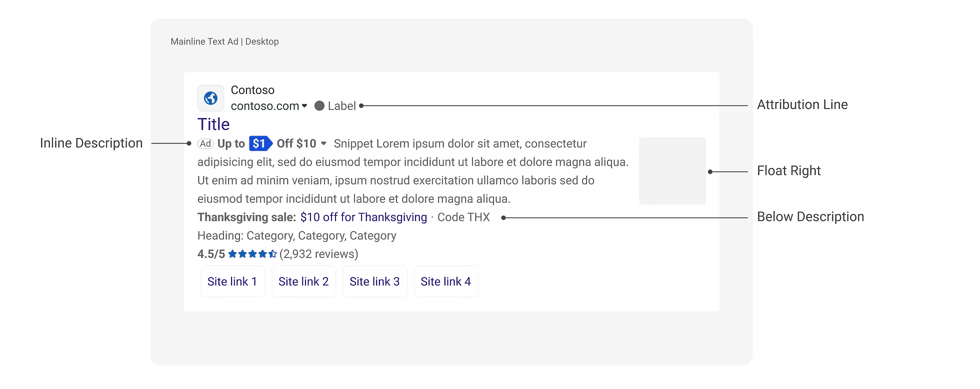Open the $10 off for Thanksgiving link
This screenshot has width=980, height=389.
(x=363, y=217)
